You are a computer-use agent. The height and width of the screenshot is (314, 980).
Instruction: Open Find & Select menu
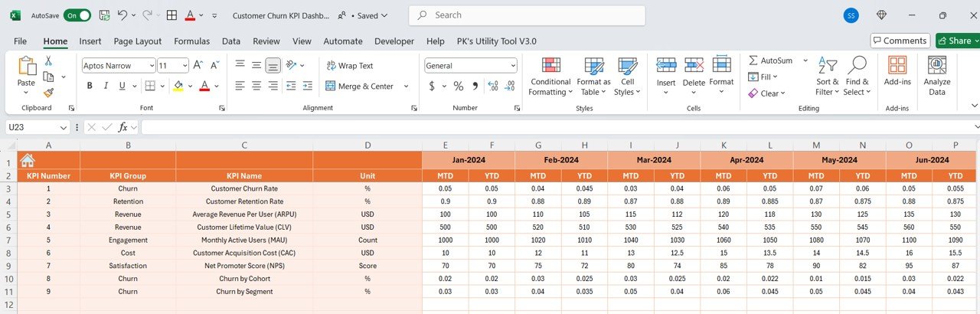pos(857,76)
